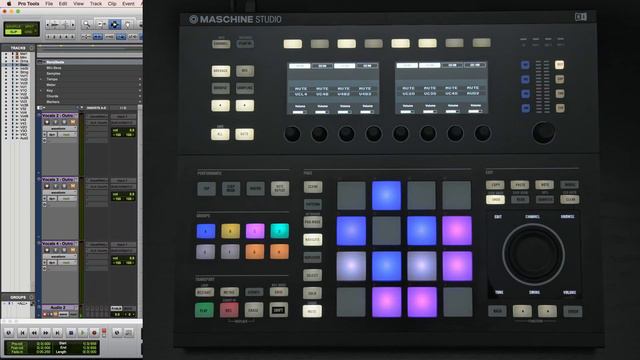
Task: Open the Pro Tools application menu
Action: pyautogui.click(x=29, y=3)
